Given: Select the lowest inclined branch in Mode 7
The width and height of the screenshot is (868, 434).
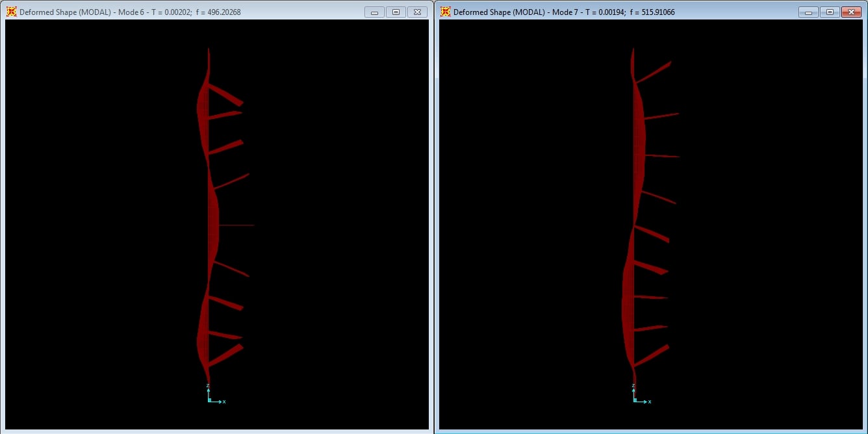Looking at the screenshot, I should (x=652, y=355).
